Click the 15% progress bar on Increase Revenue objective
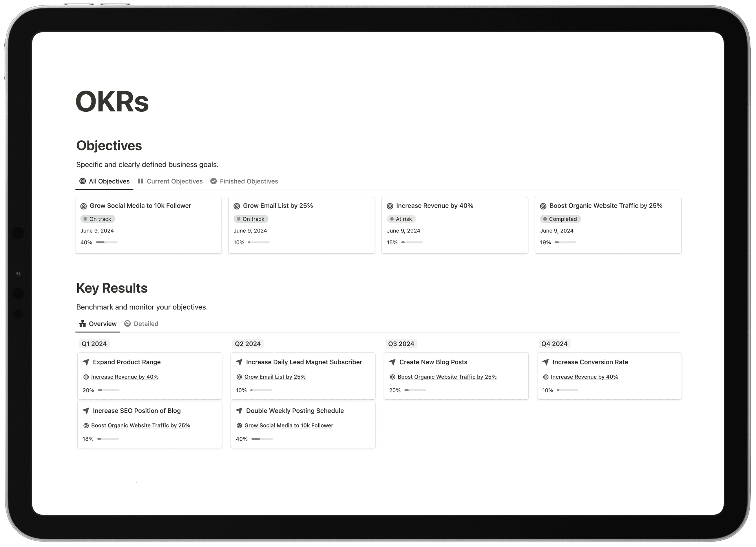756x547 pixels. 412,243
